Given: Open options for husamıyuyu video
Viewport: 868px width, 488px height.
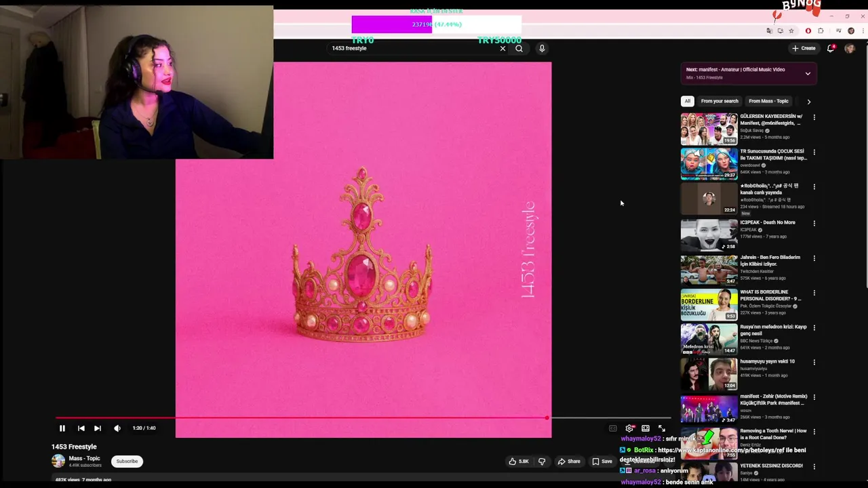Looking at the screenshot, I should [814, 362].
